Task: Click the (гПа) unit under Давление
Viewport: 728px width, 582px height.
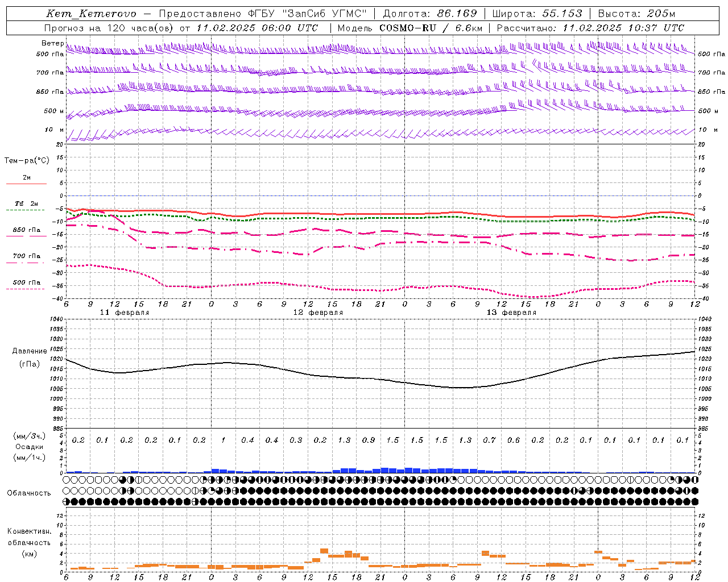Action: (x=30, y=364)
